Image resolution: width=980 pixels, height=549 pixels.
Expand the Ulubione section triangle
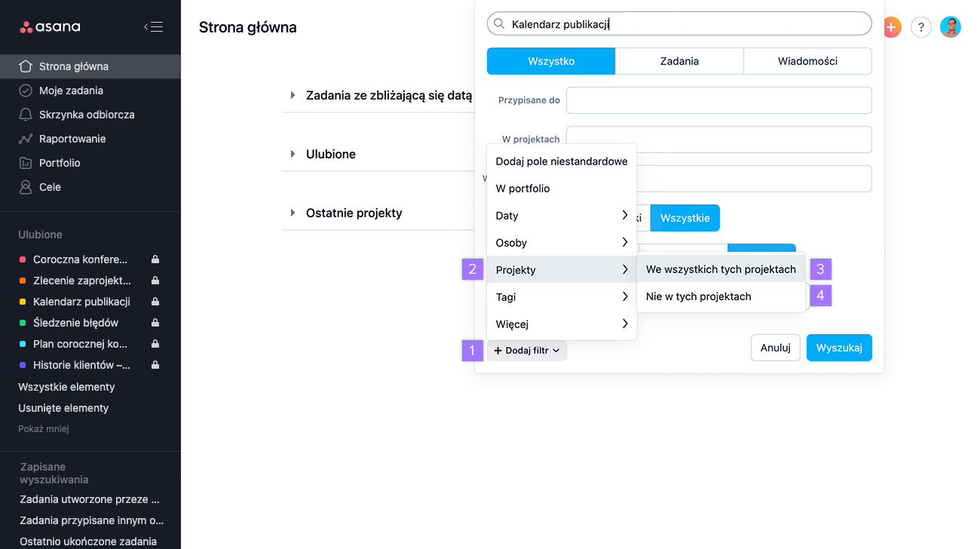pyautogui.click(x=293, y=154)
